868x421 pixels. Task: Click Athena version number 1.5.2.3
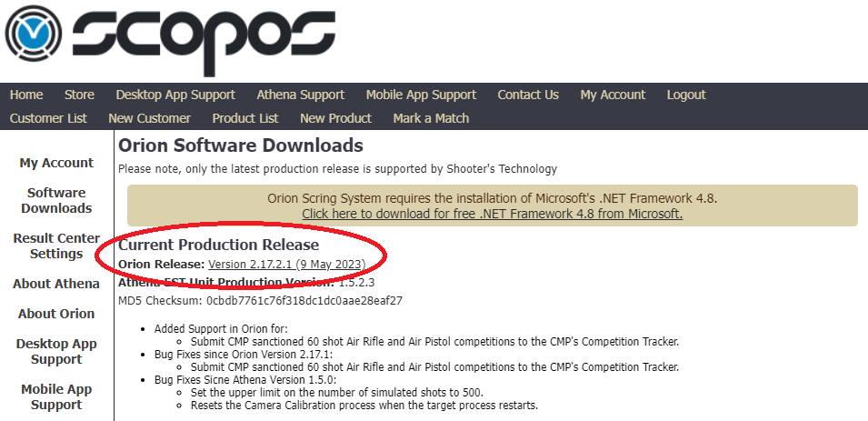click(356, 283)
